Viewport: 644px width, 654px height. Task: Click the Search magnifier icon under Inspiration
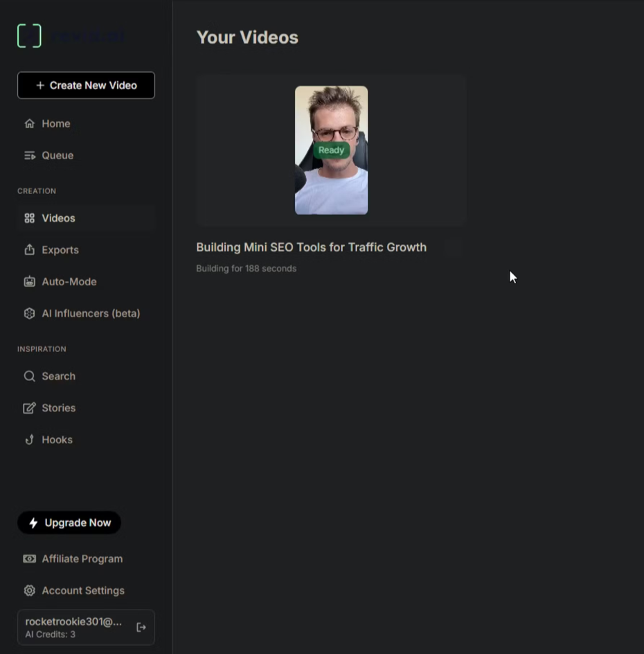click(29, 375)
